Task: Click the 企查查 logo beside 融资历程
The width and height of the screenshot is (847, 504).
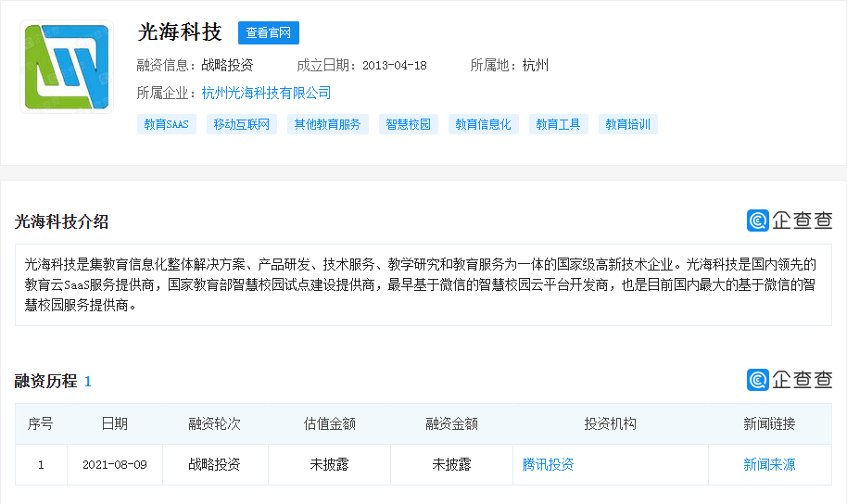Action: pyautogui.click(x=790, y=380)
